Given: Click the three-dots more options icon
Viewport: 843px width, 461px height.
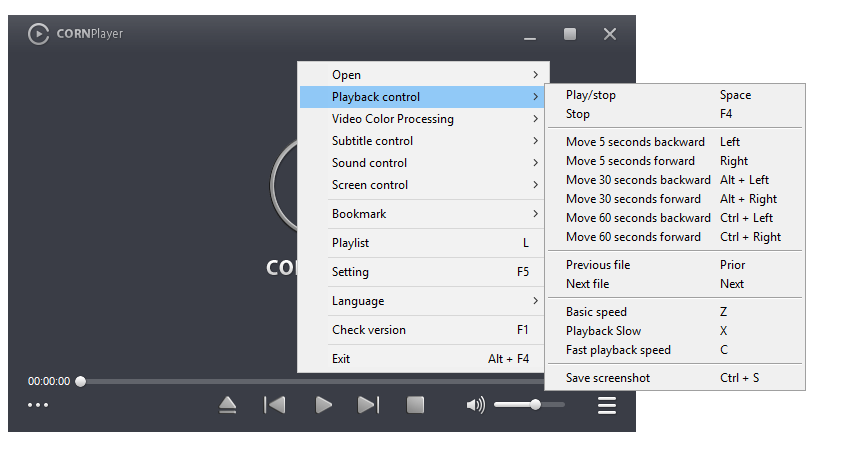Looking at the screenshot, I should point(38,405).
